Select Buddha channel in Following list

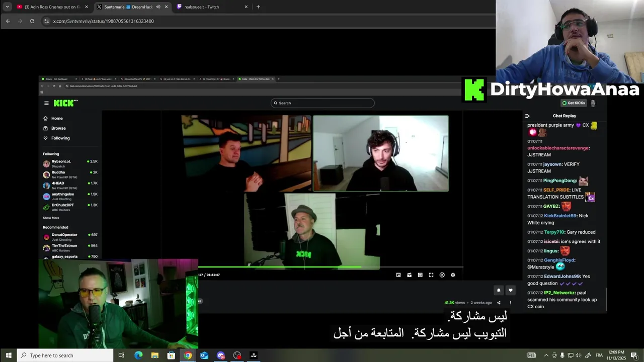pyautogui.click(x=70, y=174)
